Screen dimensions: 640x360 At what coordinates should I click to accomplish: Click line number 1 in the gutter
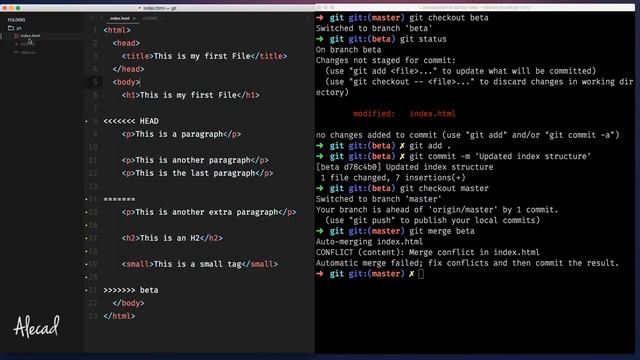(95, 30)
